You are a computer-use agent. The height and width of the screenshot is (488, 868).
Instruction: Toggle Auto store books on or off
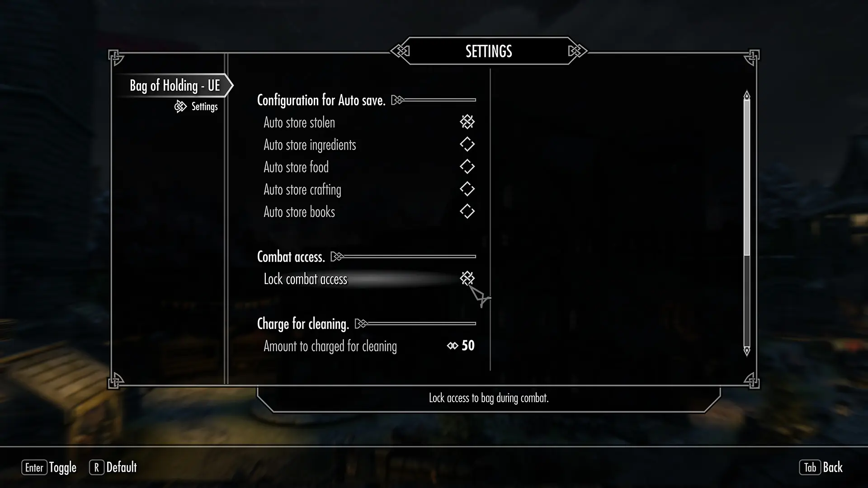[x=467, y=211]
